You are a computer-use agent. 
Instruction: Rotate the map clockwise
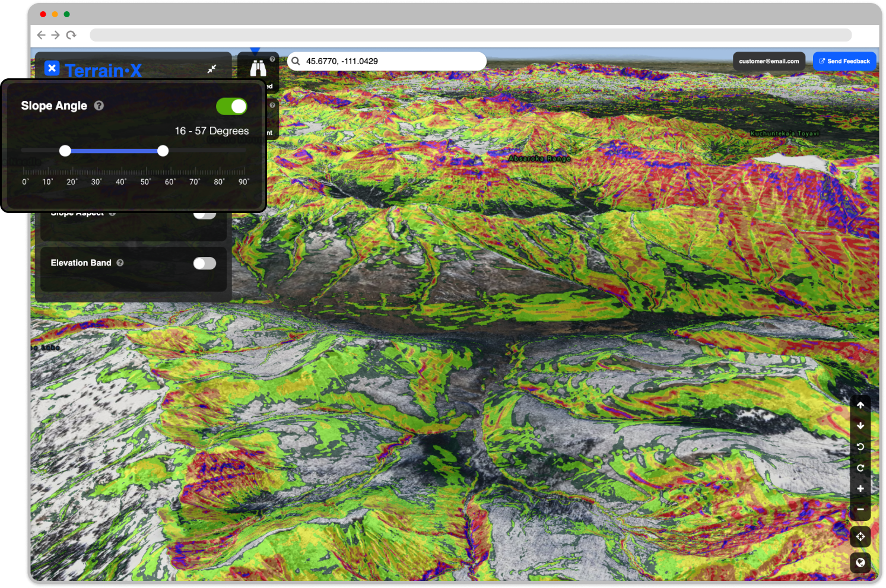point(860,468)
